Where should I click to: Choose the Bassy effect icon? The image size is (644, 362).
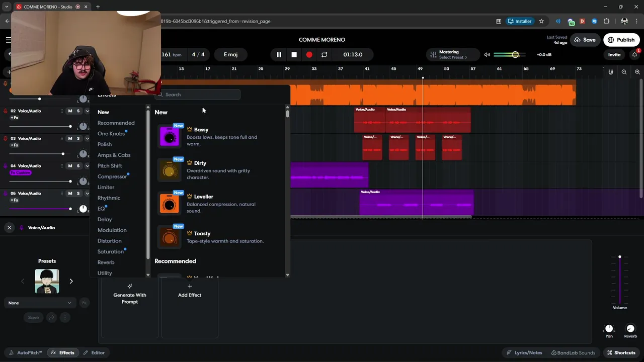170,137
